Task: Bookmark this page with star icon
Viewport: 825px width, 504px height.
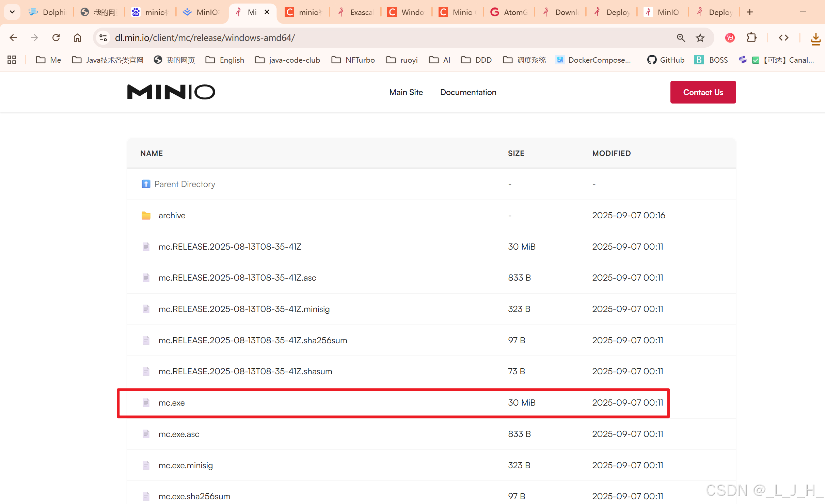Action: pyautogui.click(x=700, y=37)
